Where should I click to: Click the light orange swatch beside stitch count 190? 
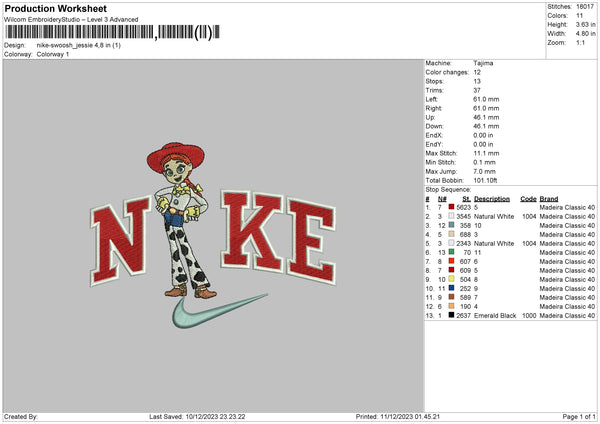[452, 306]
